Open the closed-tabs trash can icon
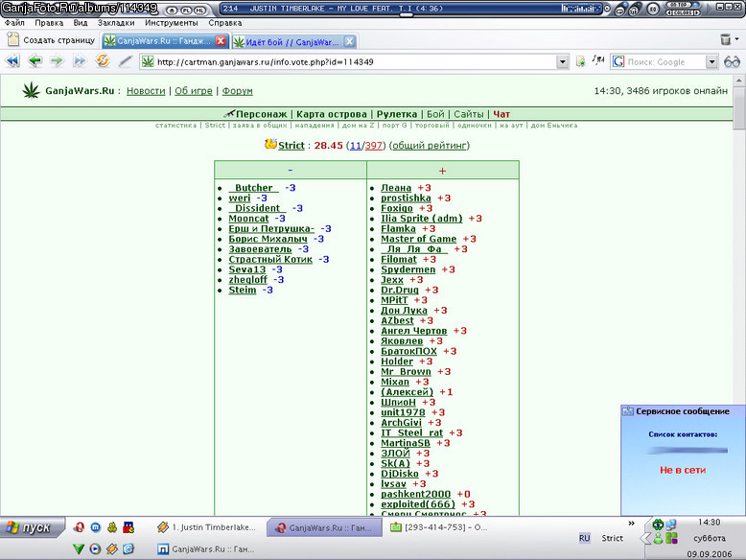This screenshot has width=746, height=560. tap(726, 39)
